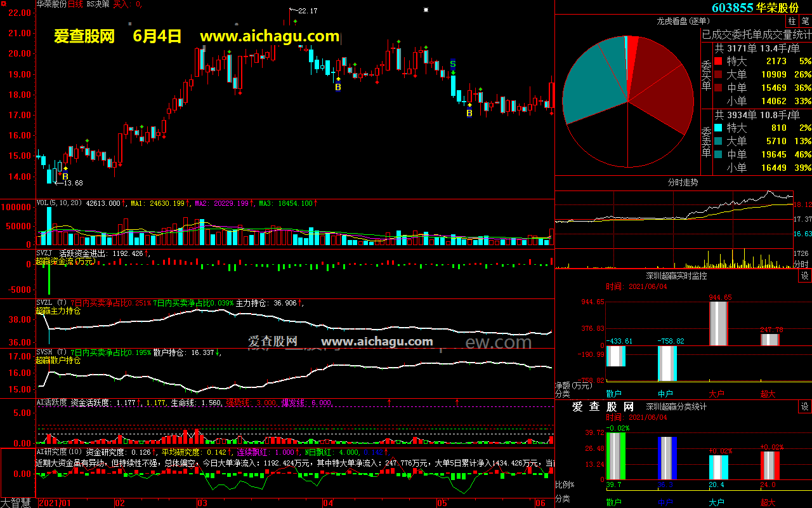Click red 超大 24.0 bar in 分类统计

769,465
